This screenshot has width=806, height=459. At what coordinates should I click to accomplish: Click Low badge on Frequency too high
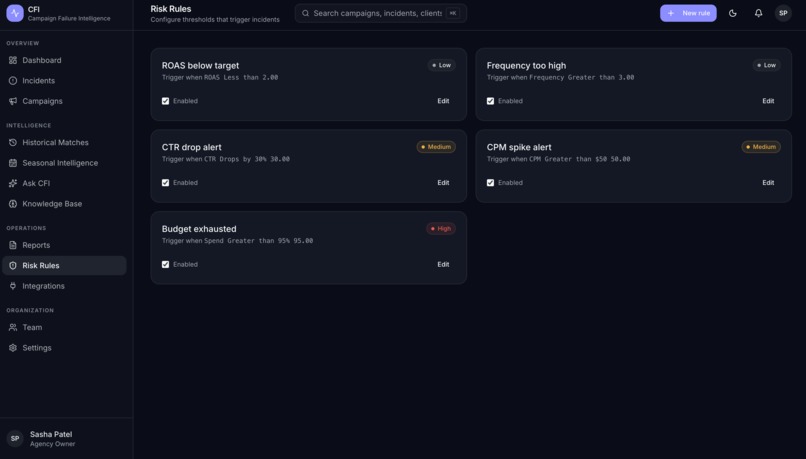pos(766,65)
